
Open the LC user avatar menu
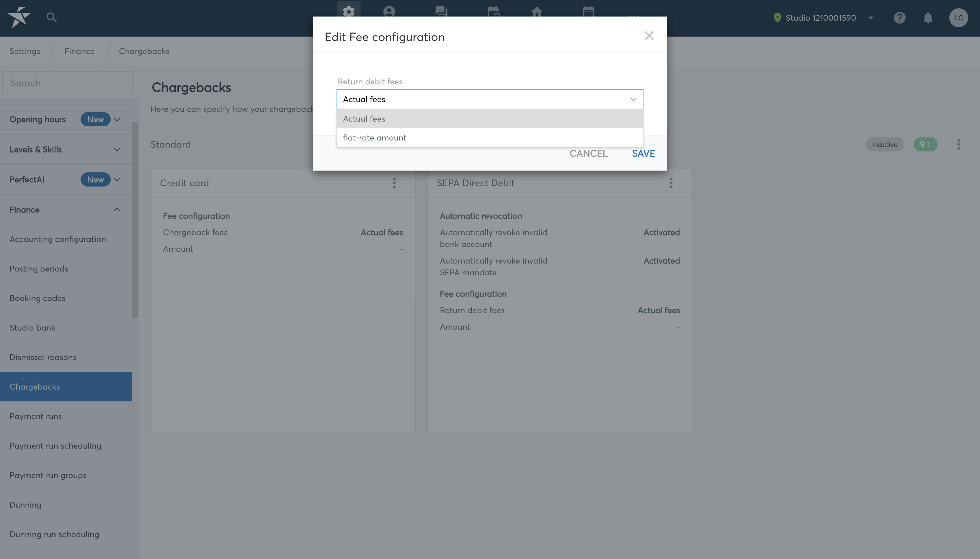click(x=958, y=18)
